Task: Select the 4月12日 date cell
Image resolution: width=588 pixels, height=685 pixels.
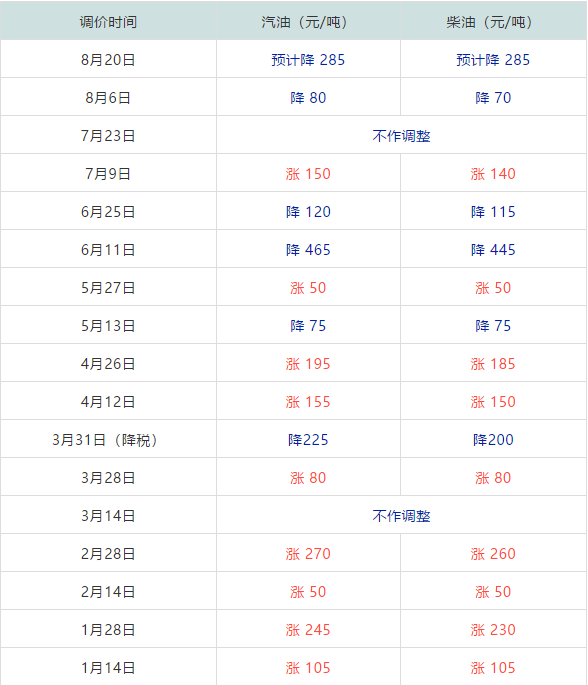Action: (x=108, y=402)
